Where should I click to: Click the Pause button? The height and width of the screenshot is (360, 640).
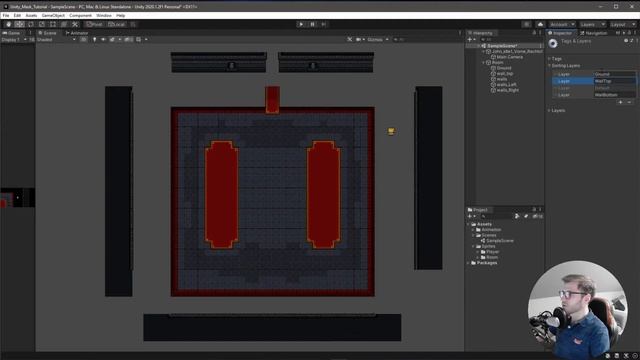(312, 24)
